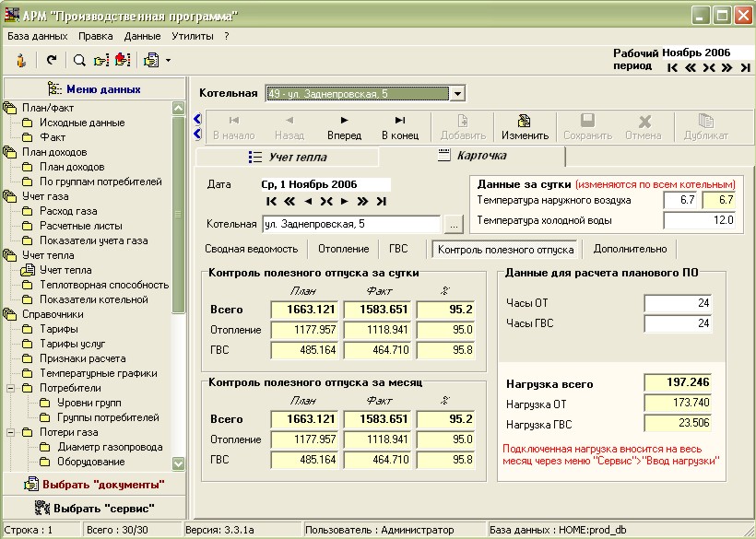756x539 pixels.
Task: Collapse the Потери газа tree node
Action: click(10, 432)
